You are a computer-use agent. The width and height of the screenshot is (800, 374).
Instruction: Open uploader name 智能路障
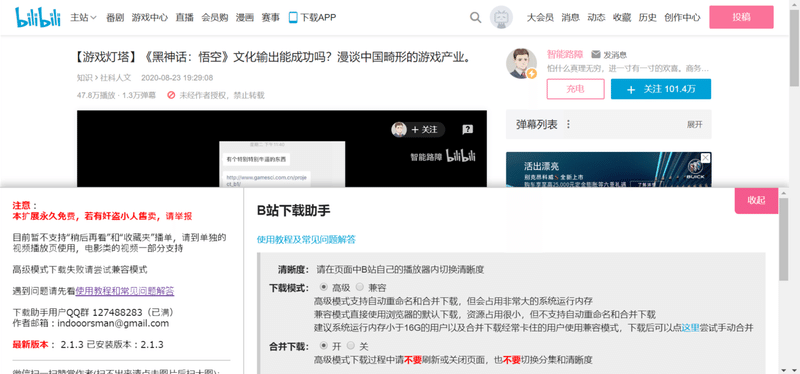(x=565, y=54)
